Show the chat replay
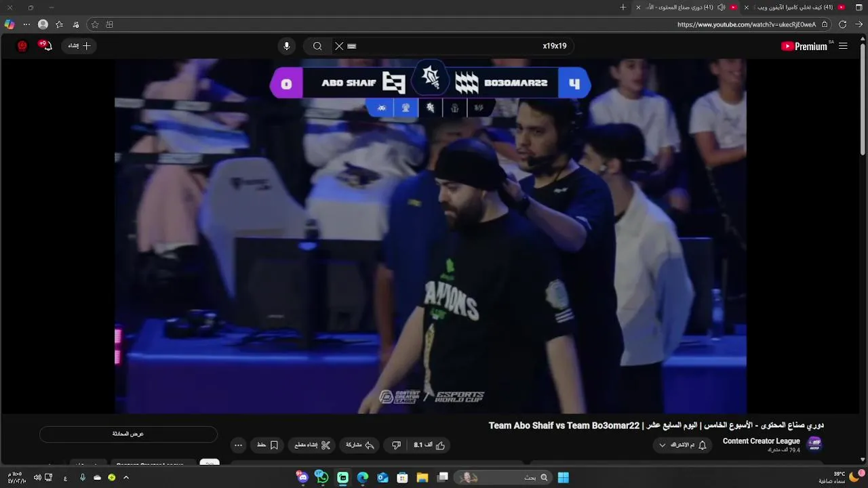 tap(128, 434)
